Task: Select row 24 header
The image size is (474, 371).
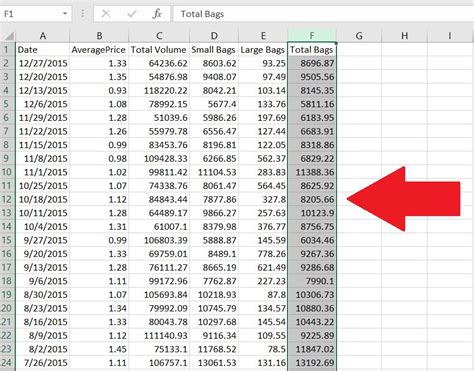Action: [x=7, y=363]
